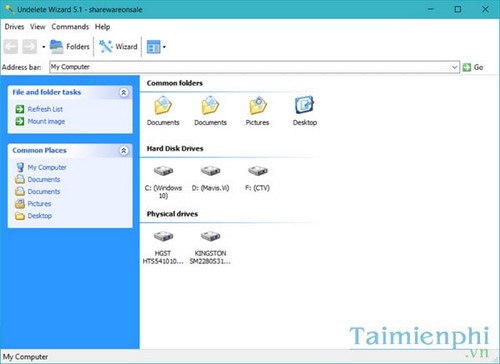Toggle the Folders pane button
500x364 pixels.
coord(70,46)
